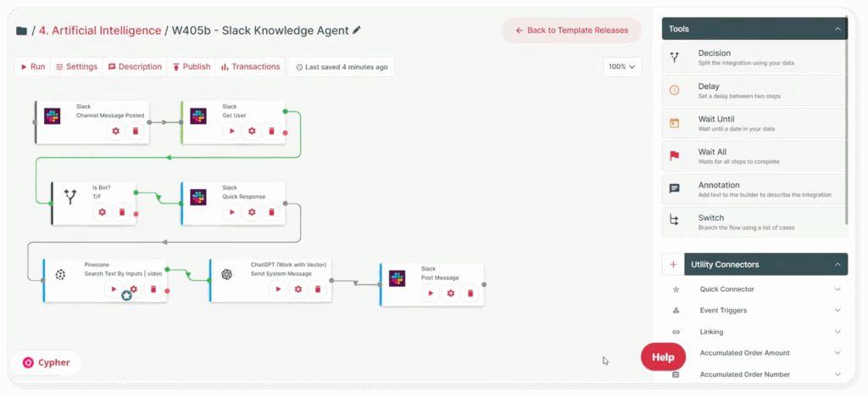Open the Cypher assistant
This screenshot has width=868, height=397.
click(46, 363)
